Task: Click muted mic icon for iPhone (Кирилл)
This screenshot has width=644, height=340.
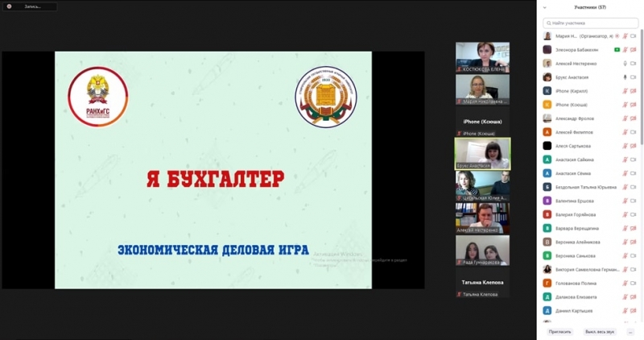Action: (625, 91)
